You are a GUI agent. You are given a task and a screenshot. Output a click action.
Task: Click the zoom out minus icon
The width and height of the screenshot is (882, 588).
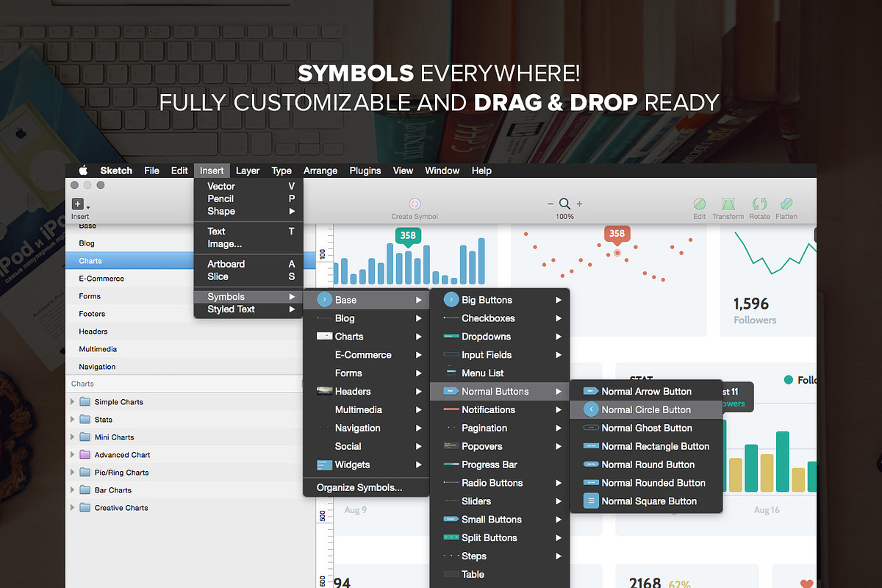(551, 204)
